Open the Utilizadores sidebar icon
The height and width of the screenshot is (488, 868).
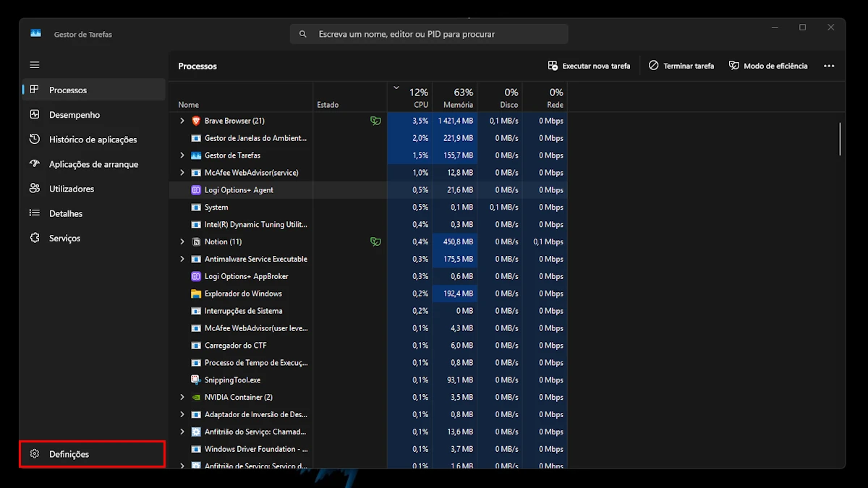35,189
